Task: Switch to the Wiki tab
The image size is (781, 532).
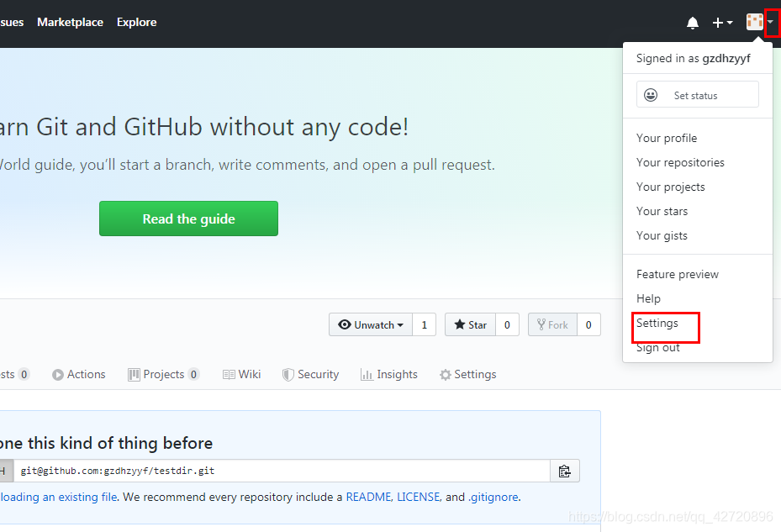Action: [x=241, y=374]
